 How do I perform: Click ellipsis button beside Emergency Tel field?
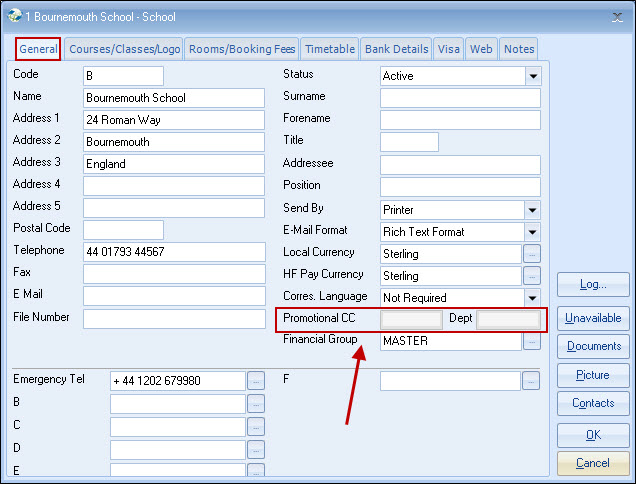(256, 381)
